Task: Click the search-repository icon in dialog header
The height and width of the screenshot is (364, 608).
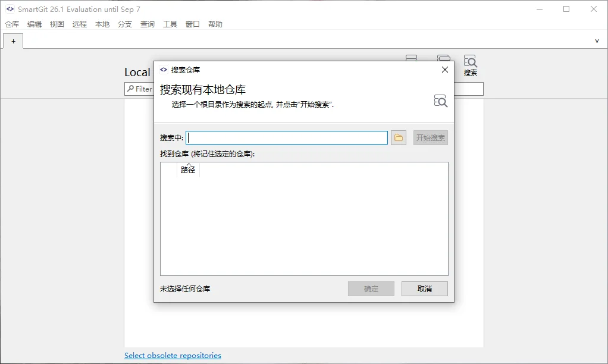Action: click(440, 101)
